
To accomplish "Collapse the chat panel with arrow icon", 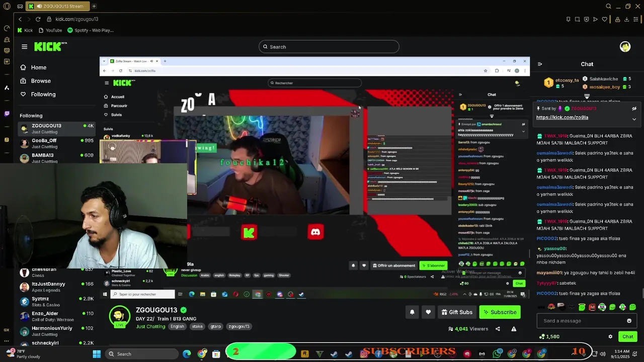I will point(540,64).
